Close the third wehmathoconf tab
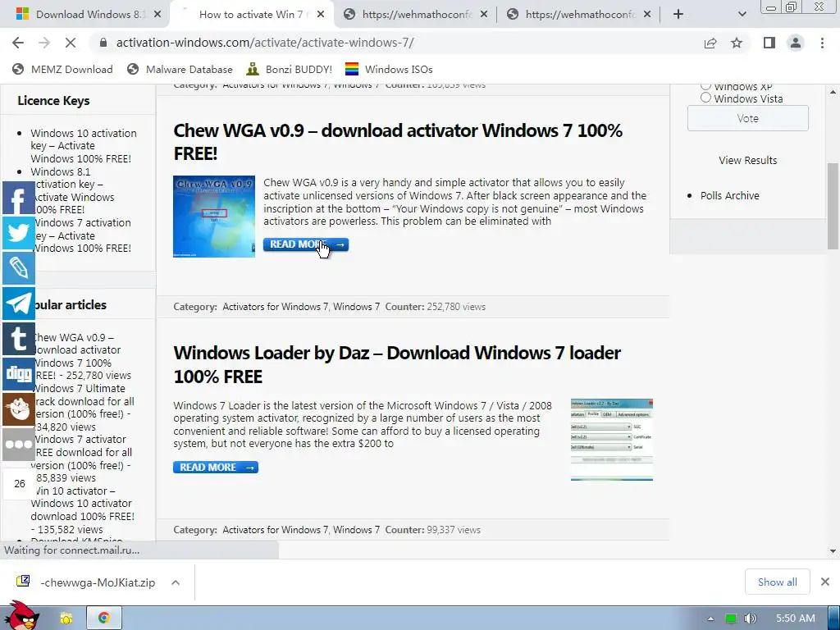840x630 pixels. click(x=484, y=15)
